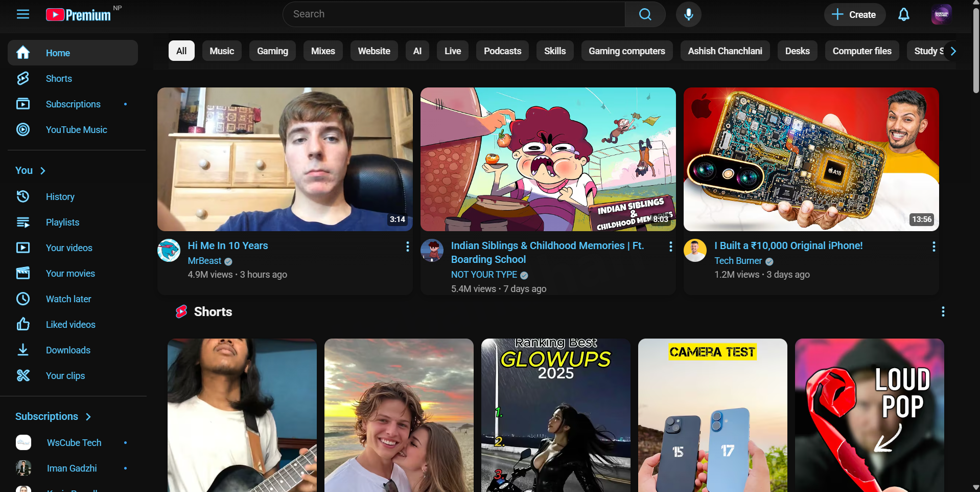
Task: Open the beach couple short
Action: click(399, 415)
